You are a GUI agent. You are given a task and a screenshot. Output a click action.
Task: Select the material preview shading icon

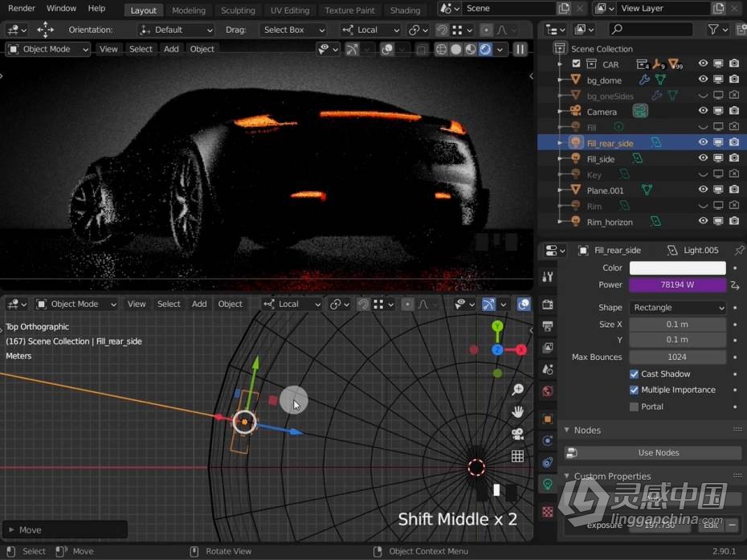(471, 49)
